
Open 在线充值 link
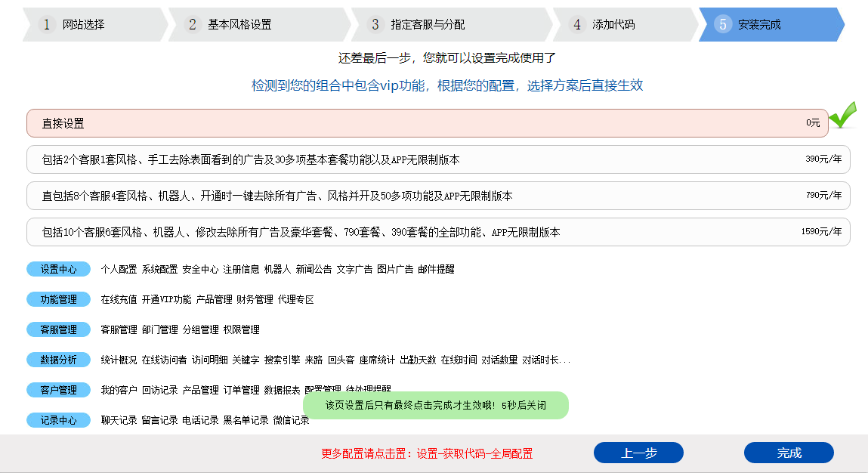(119, 300)
